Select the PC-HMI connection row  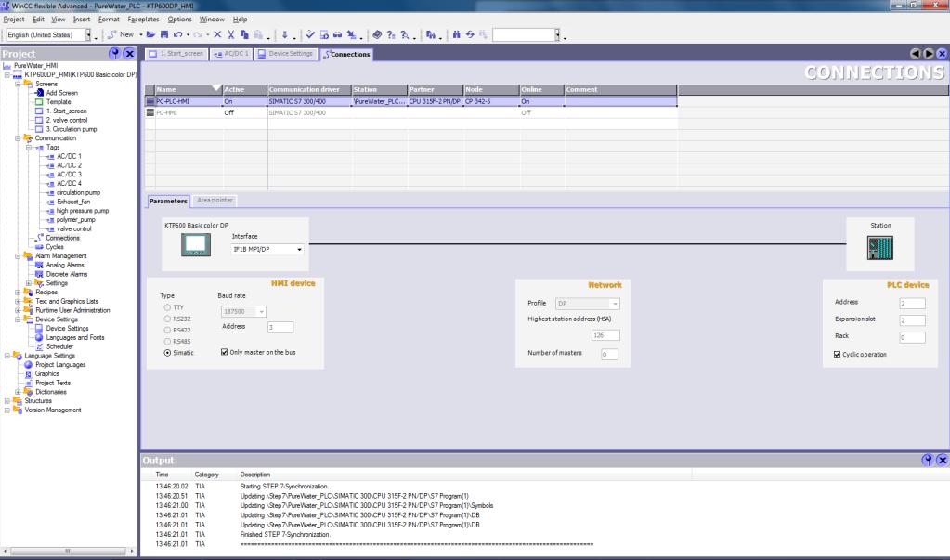tap(410, 112)
